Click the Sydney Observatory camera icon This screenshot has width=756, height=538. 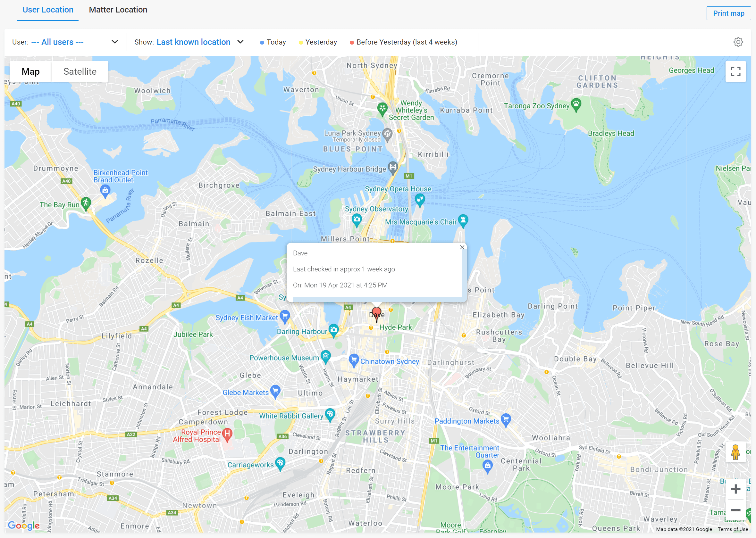(x=357, y=220)
